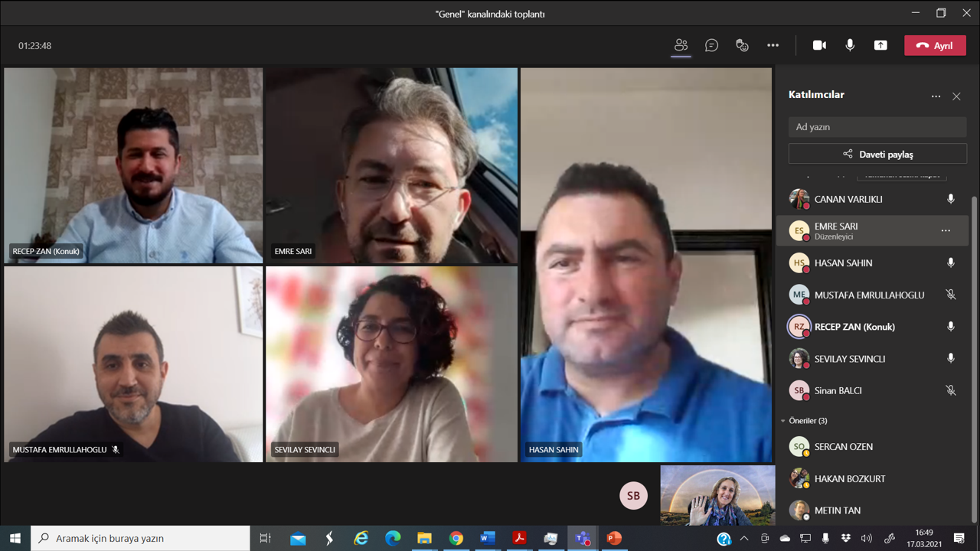Open reactions and raise hand icon

(742, 45)
